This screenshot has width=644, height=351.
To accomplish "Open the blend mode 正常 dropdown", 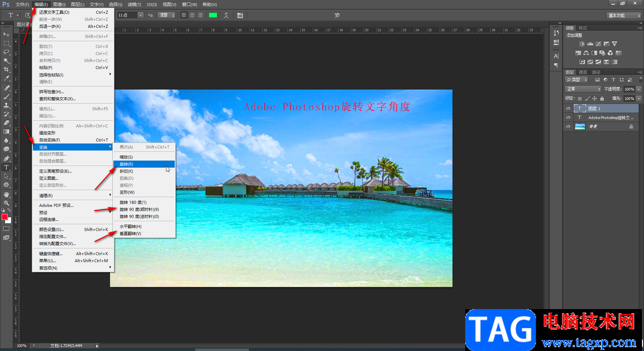I will click(x=583, y=89).
